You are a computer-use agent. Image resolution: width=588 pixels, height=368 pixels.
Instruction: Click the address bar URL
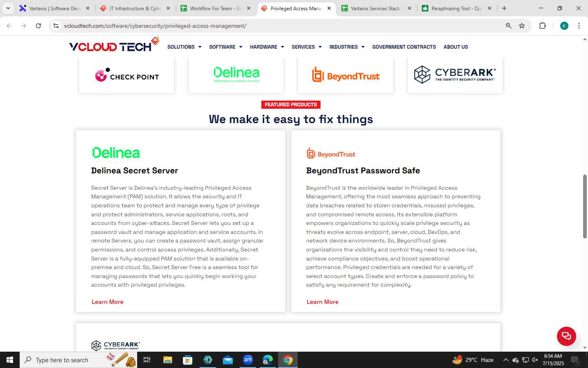(155, 26)
